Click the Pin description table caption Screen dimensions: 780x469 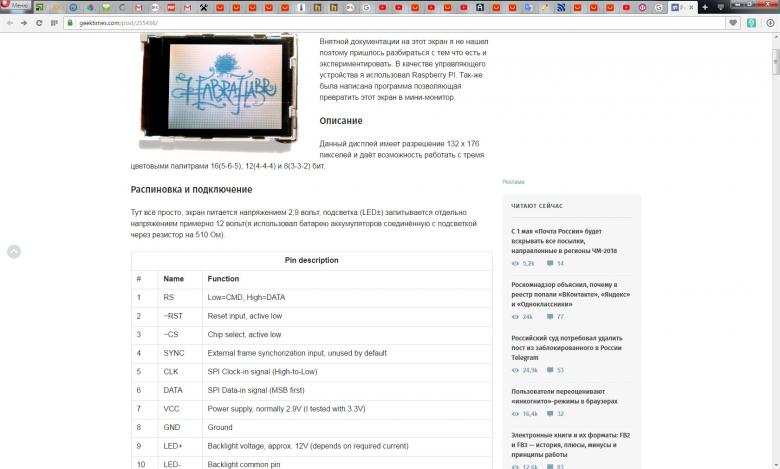[x=311, y=260]
